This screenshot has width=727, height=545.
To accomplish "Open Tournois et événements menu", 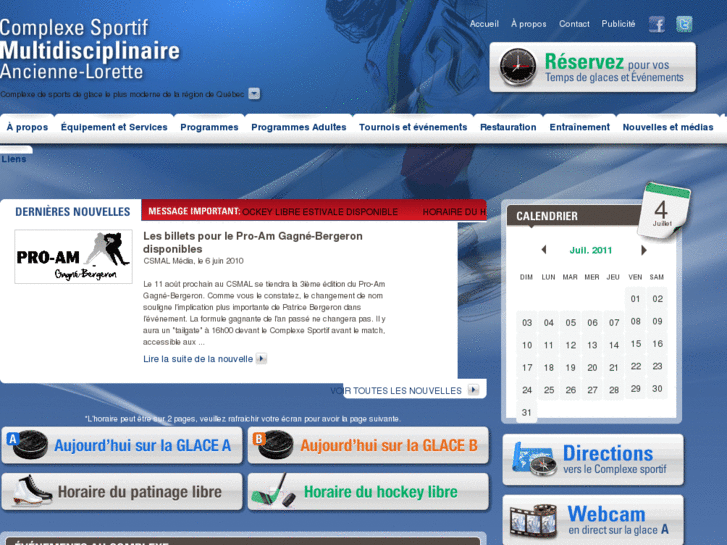I will click(x=413, y=127).
